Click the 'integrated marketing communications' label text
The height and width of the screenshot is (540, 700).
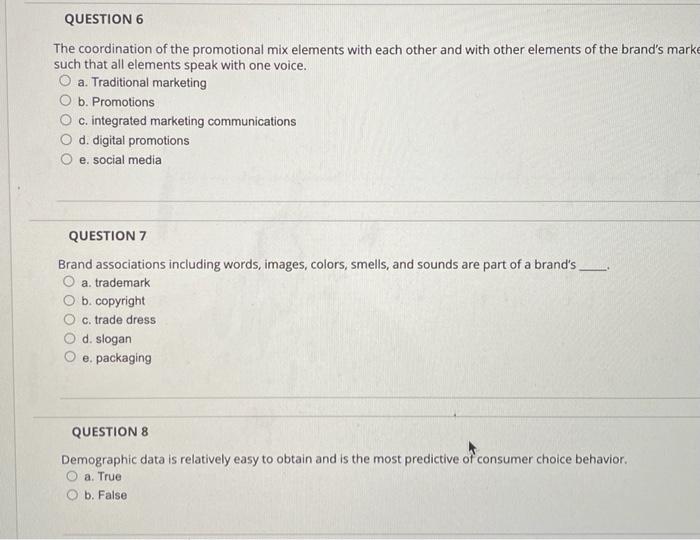pyautogui.click(x=187, y=121)
